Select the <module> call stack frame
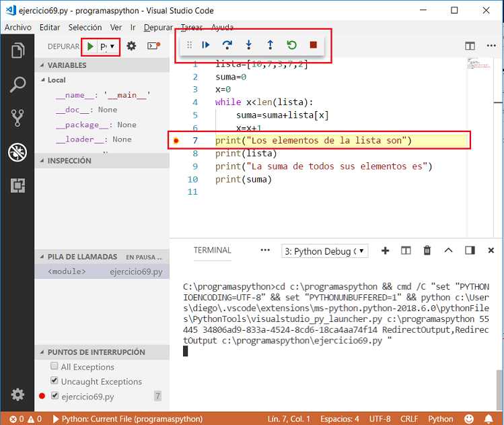The image size is (504, 425). click(102, 271)
